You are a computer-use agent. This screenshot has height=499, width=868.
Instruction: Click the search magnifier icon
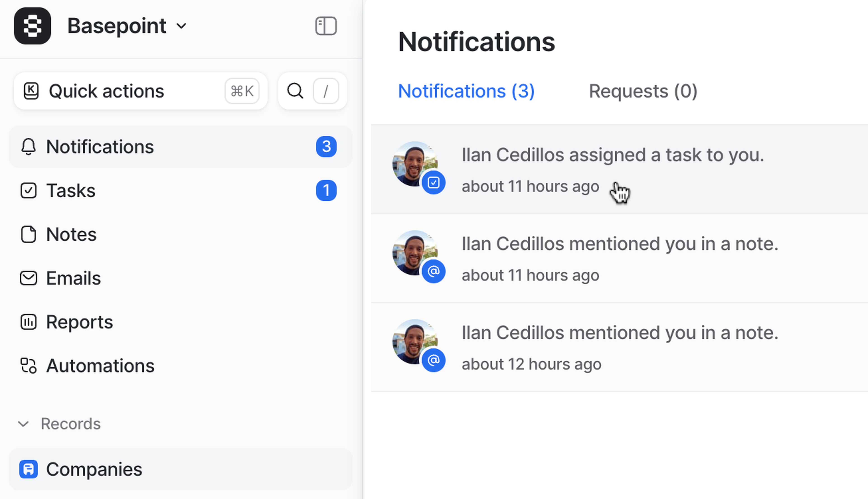coord(295,91)
